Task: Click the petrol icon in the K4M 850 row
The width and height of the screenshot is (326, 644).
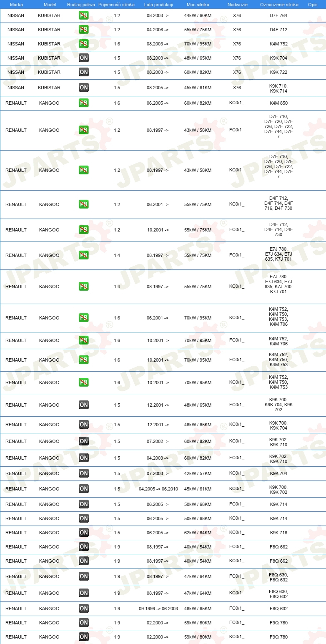Action: click(x=84, y=103)
